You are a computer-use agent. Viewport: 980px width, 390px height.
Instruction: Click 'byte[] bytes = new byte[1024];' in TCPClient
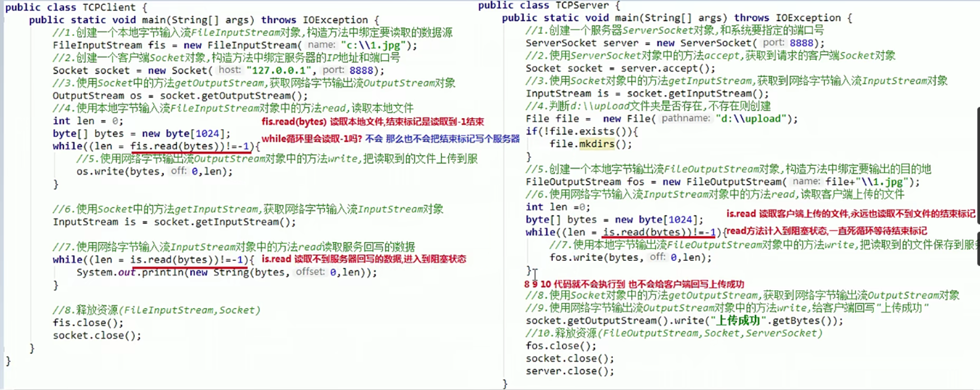click(142, 134)
